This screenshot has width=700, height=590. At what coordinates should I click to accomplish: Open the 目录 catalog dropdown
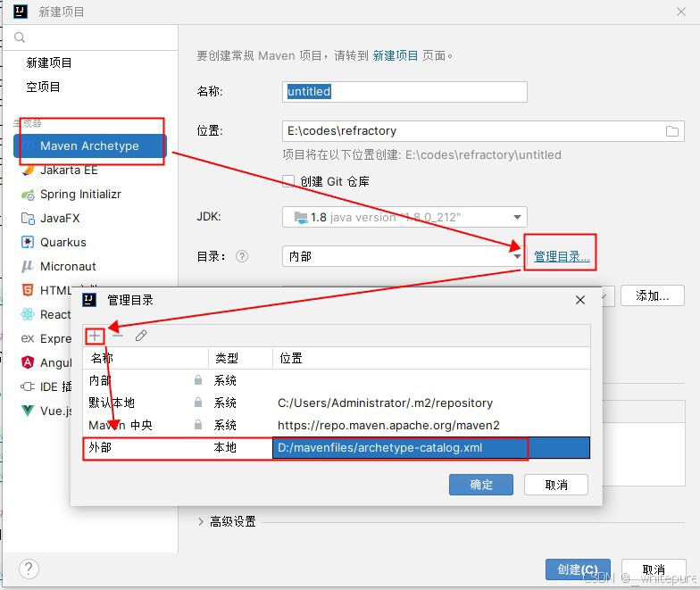coord(404,256)
